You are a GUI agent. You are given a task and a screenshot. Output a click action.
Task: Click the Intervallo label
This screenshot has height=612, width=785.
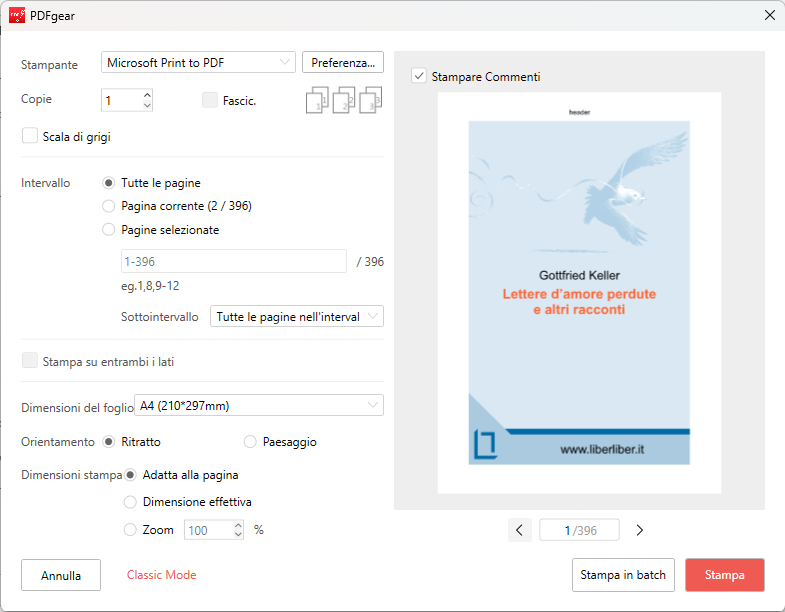pos(46,183)
